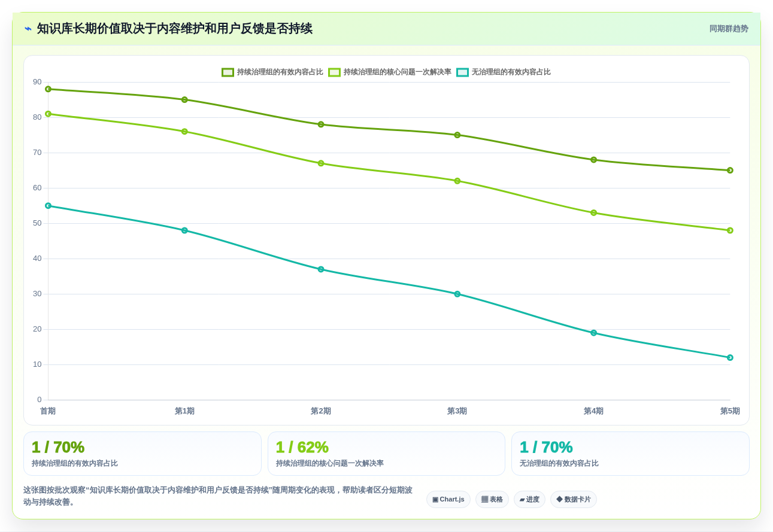This screenshot has width=773, height=532.
Task: Select teal data point at 首期 (55)
Action: pyautogui.click(x=48, y=206)
